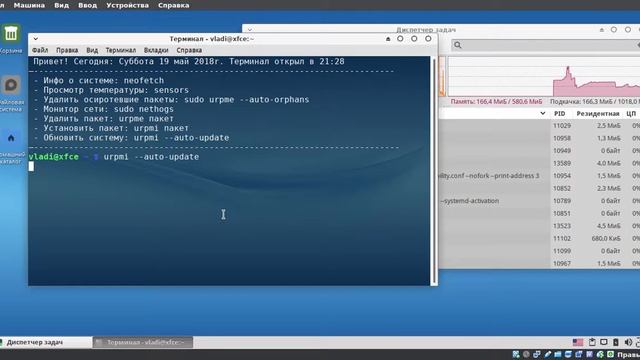The image size is (640, 360).
Task: Close the terminal window
Action: pyautogui.click(x=428, y=39)
